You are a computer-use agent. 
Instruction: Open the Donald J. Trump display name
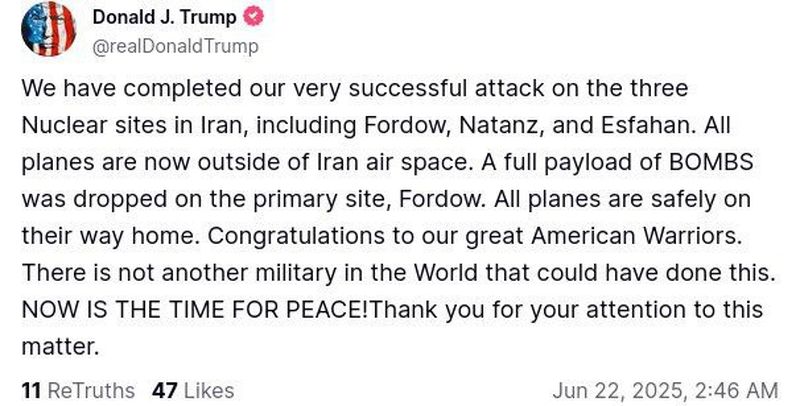click(164, 17)
